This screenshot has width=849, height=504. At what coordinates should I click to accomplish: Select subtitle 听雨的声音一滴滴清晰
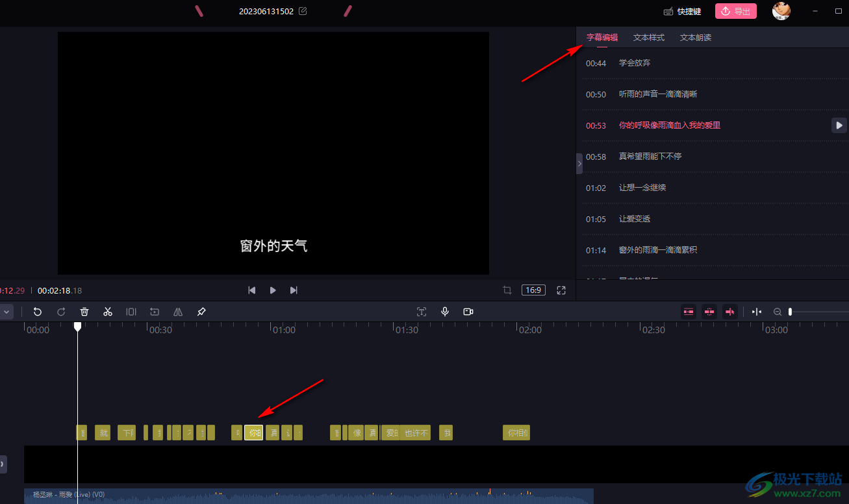click(658, 94)
